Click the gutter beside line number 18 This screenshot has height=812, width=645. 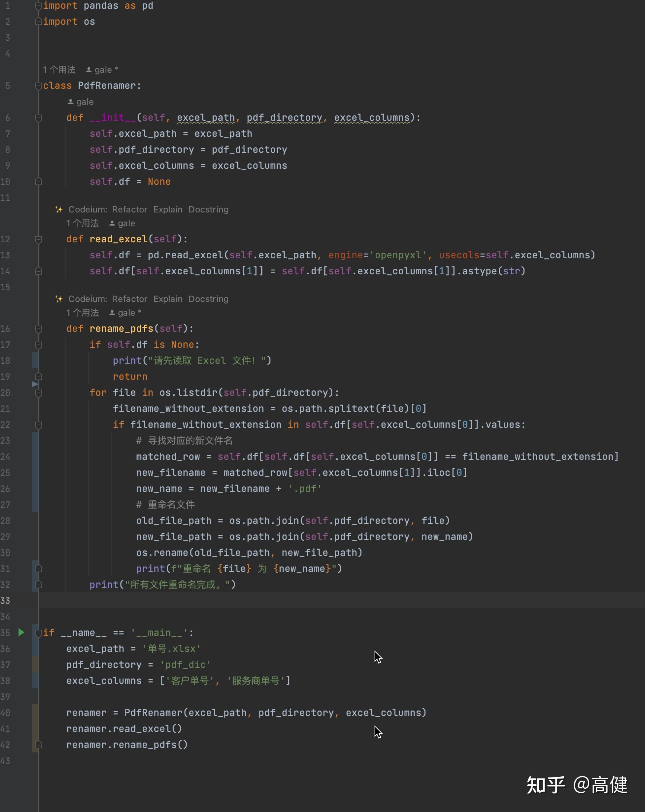click(5, 361)
